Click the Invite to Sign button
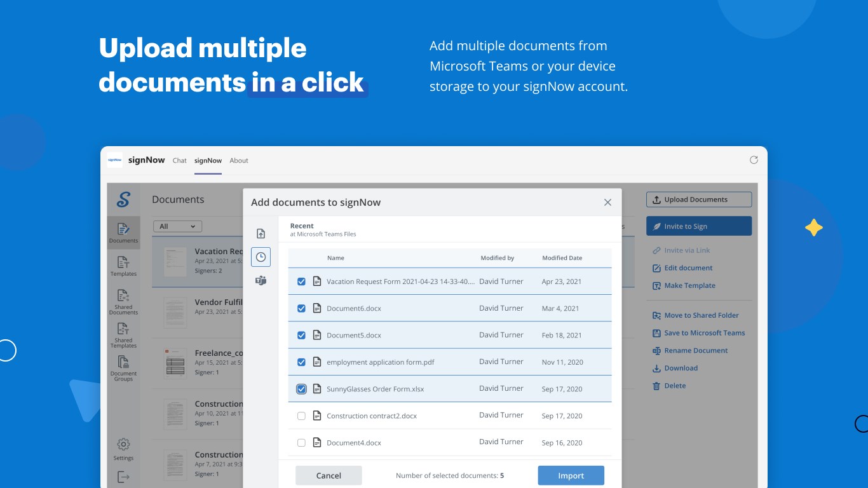This screenshot has height=488, width=868. (x=699, y=226)
